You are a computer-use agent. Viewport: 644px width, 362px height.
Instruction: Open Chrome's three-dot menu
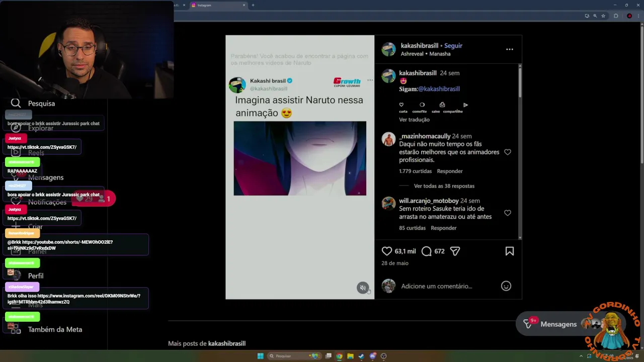coord(638,16)
